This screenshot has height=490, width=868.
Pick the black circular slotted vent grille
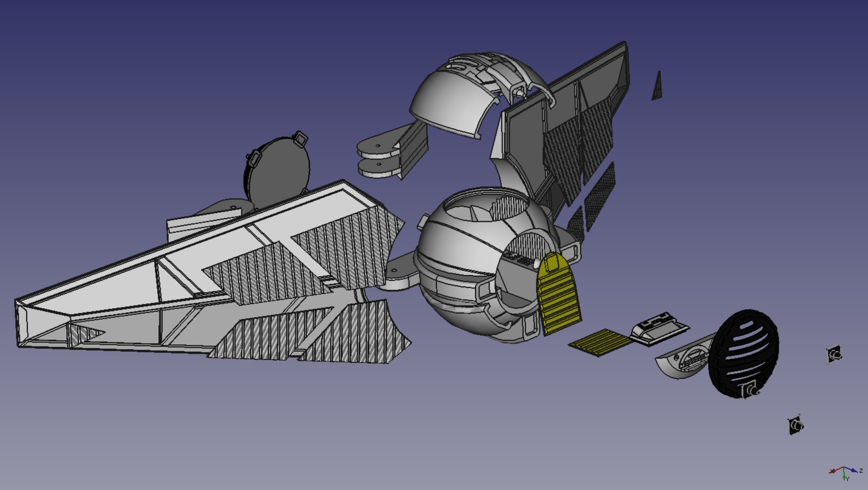744,353
